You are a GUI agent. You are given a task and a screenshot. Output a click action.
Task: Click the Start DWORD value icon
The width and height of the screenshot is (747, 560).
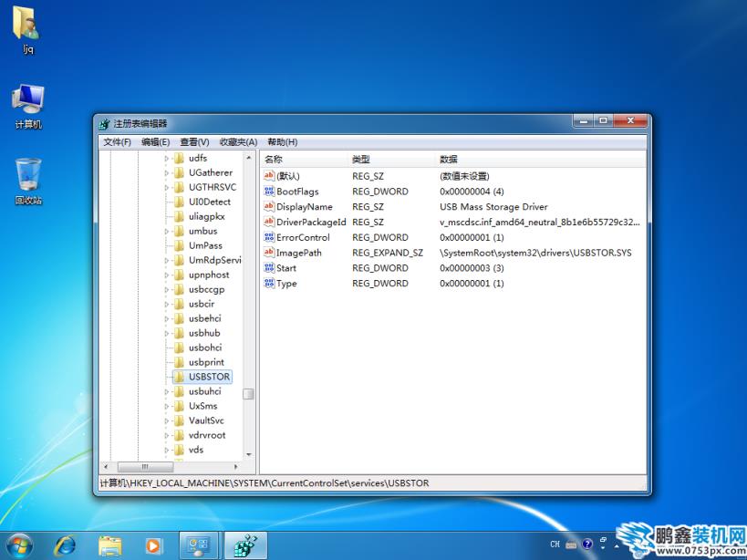269,267
